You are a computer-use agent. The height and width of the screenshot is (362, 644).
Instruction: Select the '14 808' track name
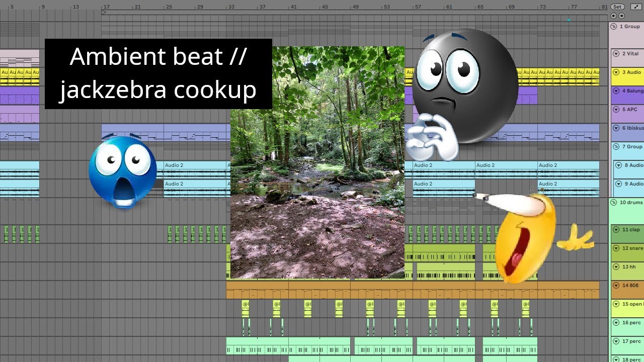[630, 285]
